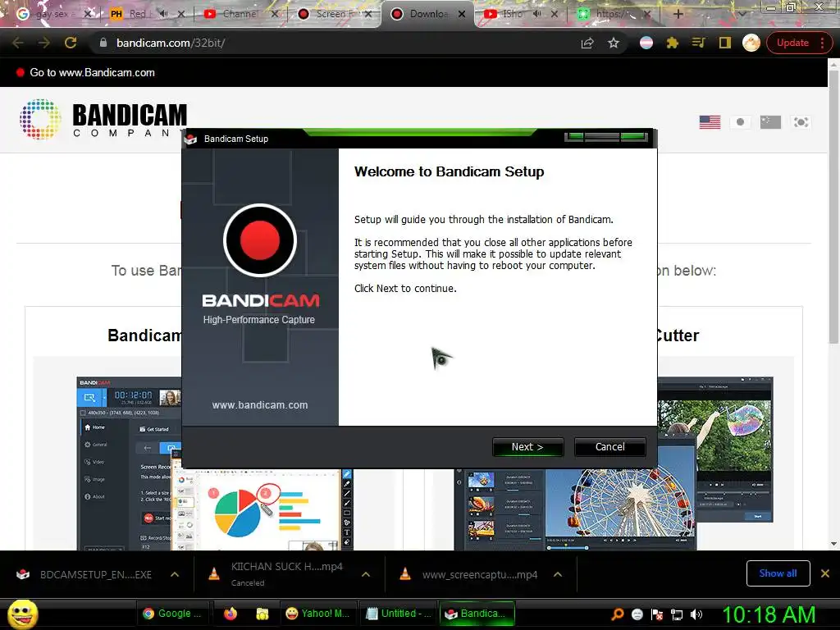Switch to Yahoo! Messenger taskbar item
840x630 pixels.
click(x=317, y=614)
